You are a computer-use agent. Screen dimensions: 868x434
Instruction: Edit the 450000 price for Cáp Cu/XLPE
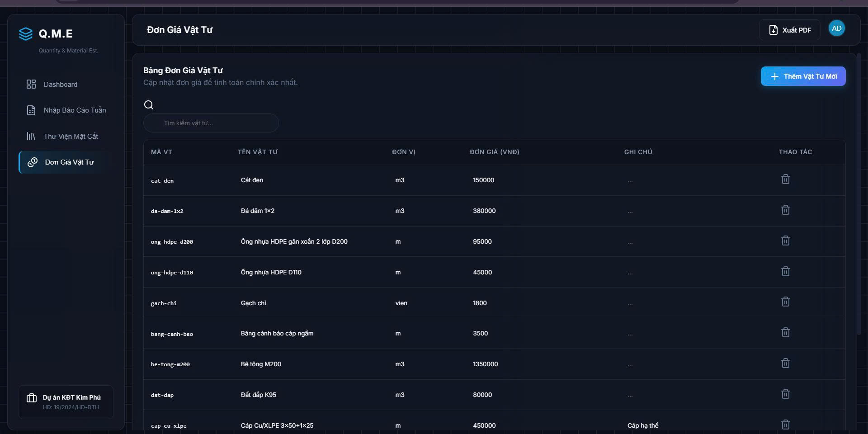[484, 425]
